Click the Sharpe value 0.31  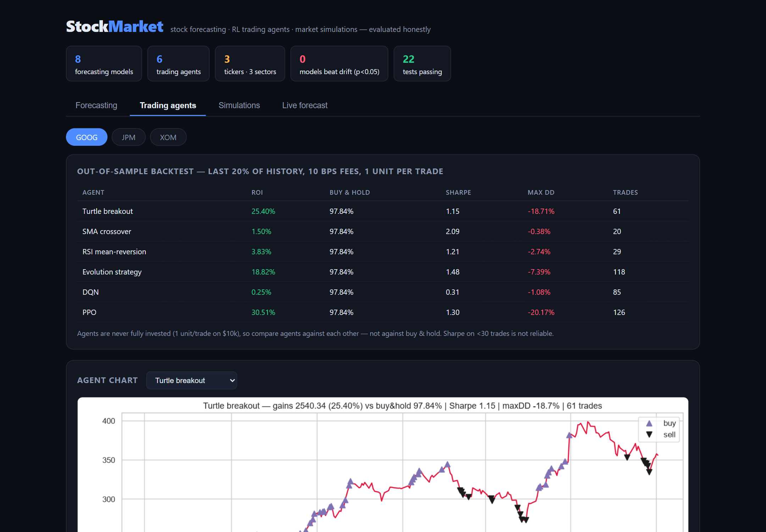pos(453,292)
